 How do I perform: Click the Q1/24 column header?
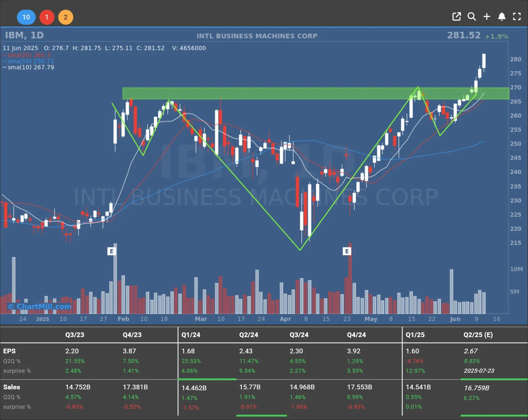[191, 335]
